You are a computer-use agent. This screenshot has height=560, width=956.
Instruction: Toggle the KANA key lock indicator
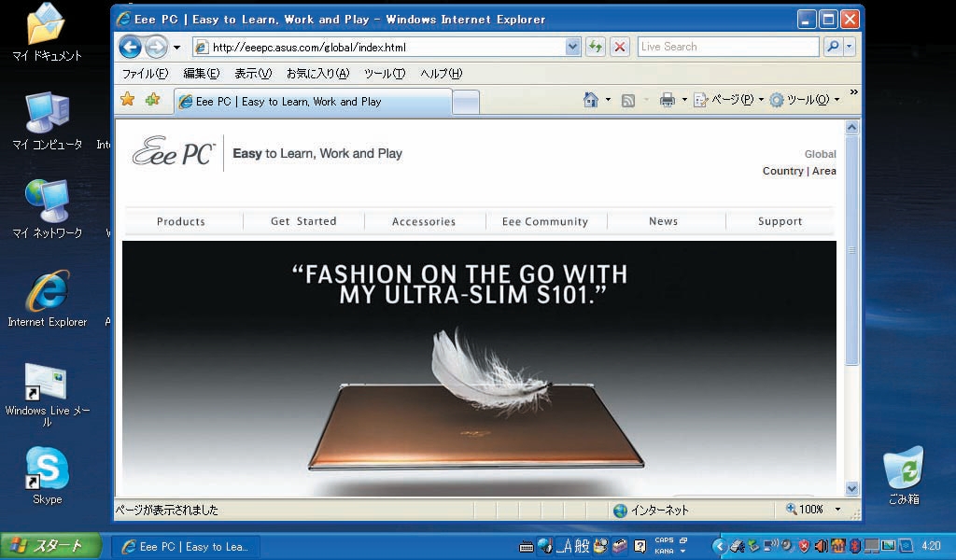(664, 552)
